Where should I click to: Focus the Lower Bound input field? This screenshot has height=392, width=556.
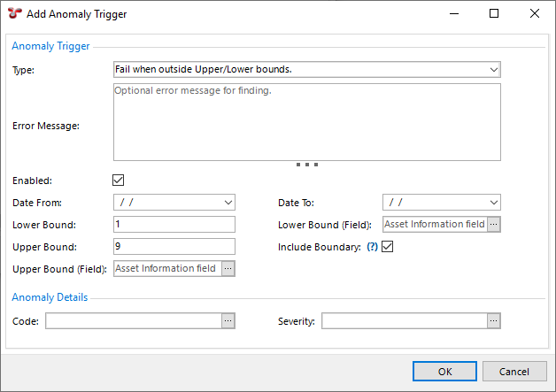(174, 225)
